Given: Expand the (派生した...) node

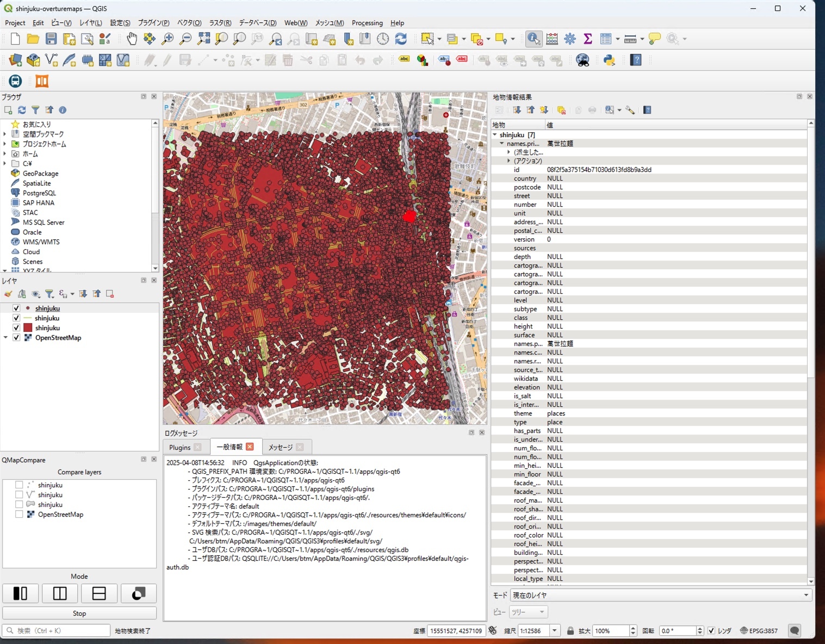Looking at the screenshot, I should (x=508, y=152).
